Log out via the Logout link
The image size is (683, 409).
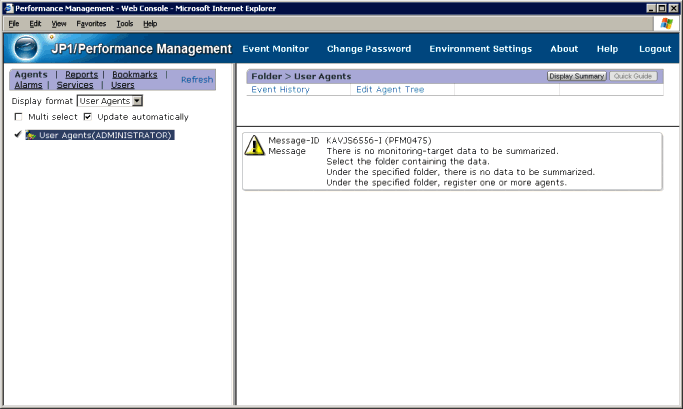point(655,49)
